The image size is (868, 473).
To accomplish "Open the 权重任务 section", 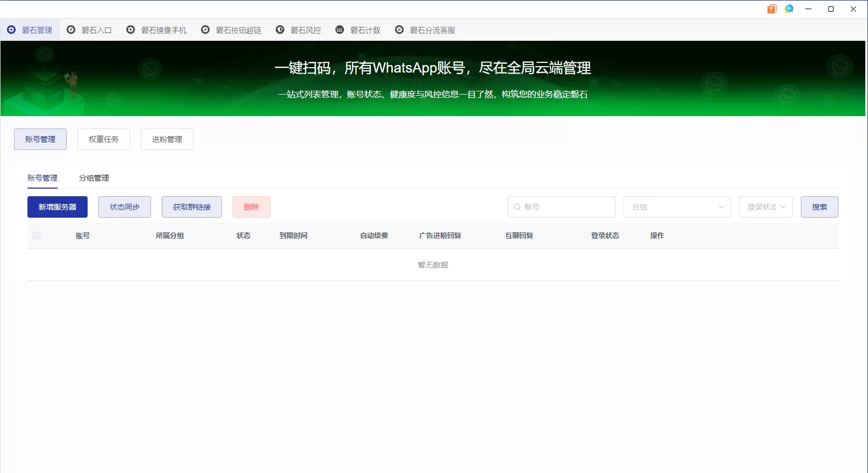I will (x=104, y=139).
